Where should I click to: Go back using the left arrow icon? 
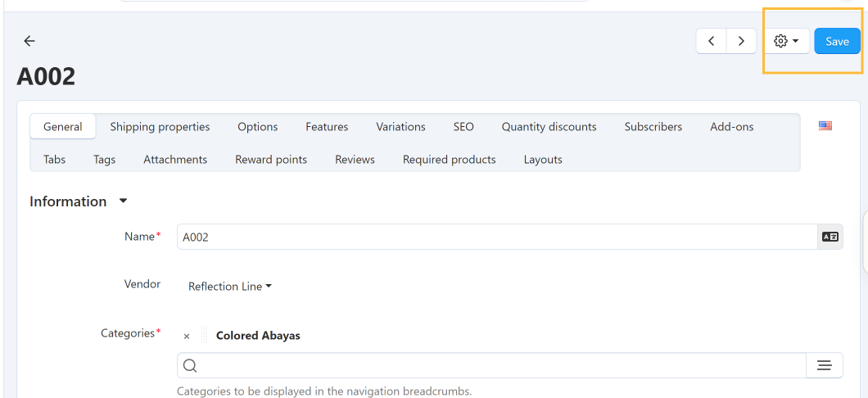pos(29,40)
